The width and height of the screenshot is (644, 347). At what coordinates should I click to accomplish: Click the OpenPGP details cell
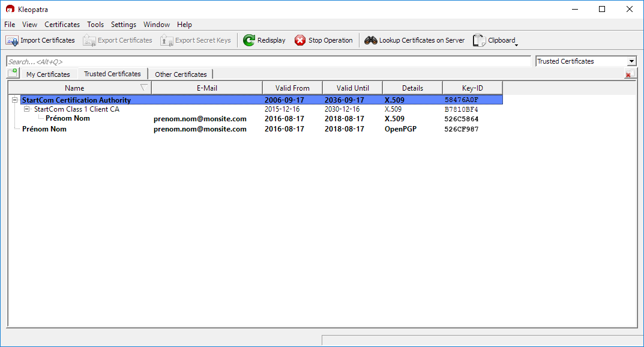click(x=400, y=129)
